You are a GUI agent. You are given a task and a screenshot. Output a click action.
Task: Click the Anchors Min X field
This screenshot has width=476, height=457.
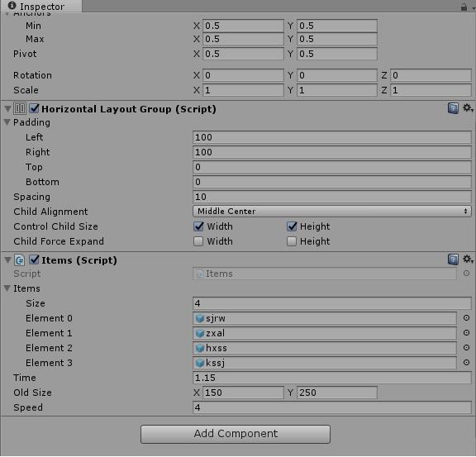243,26
